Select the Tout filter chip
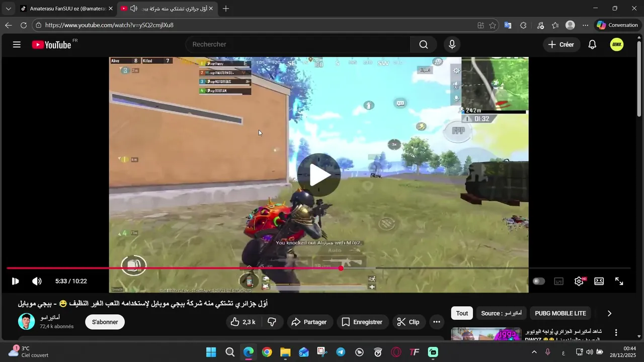The image size is (644, 362). click(462, 313)
